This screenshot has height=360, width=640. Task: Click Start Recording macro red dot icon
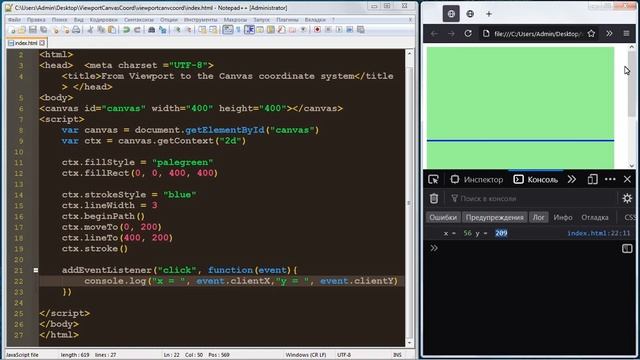point(317,30)
